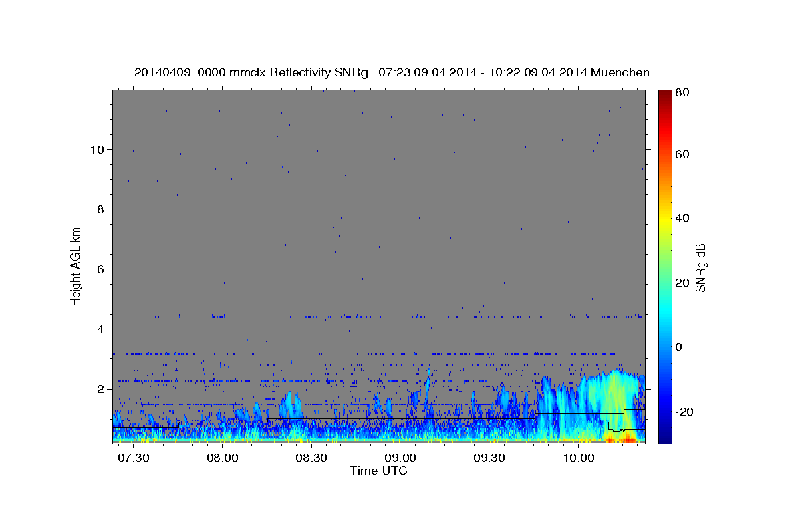The image size is (798, 532).
Task: Click the 08:30 time tick label
Action: click(312, 459)
